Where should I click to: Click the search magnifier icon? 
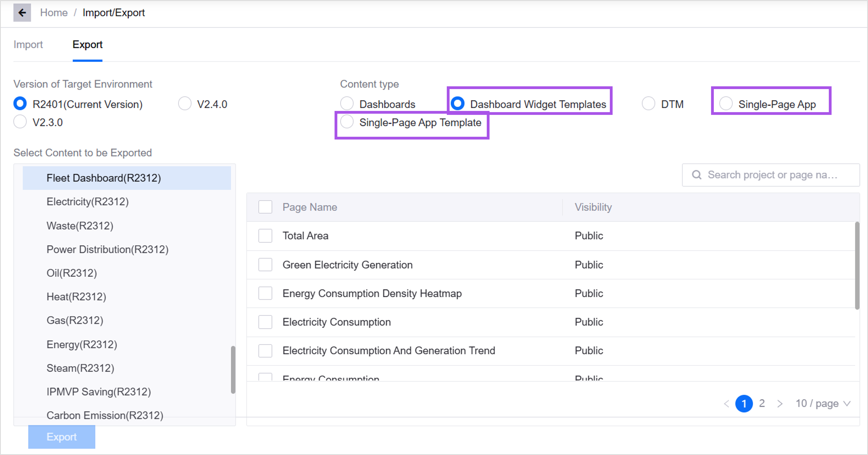tap(696, 175)
